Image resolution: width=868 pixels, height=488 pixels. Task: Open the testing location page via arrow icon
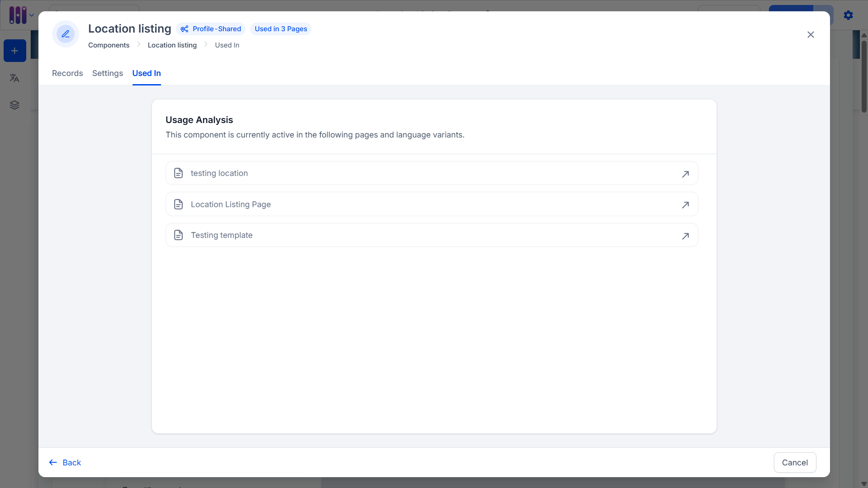coord(686,174)
